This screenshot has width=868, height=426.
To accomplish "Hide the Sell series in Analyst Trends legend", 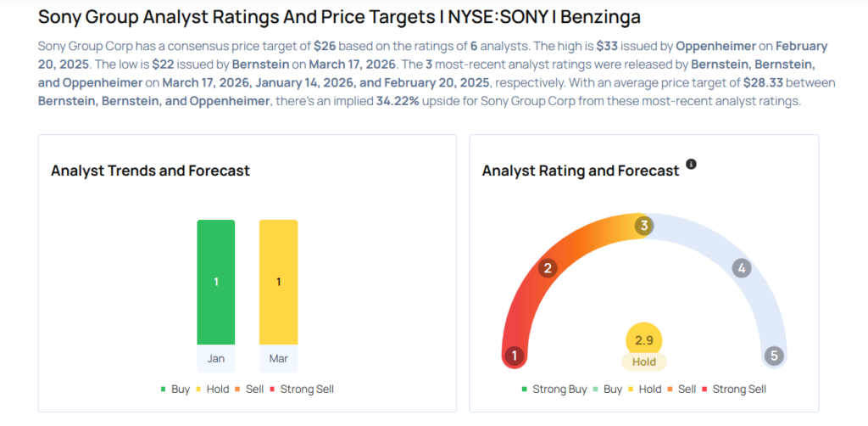I will tap(253, 389).
